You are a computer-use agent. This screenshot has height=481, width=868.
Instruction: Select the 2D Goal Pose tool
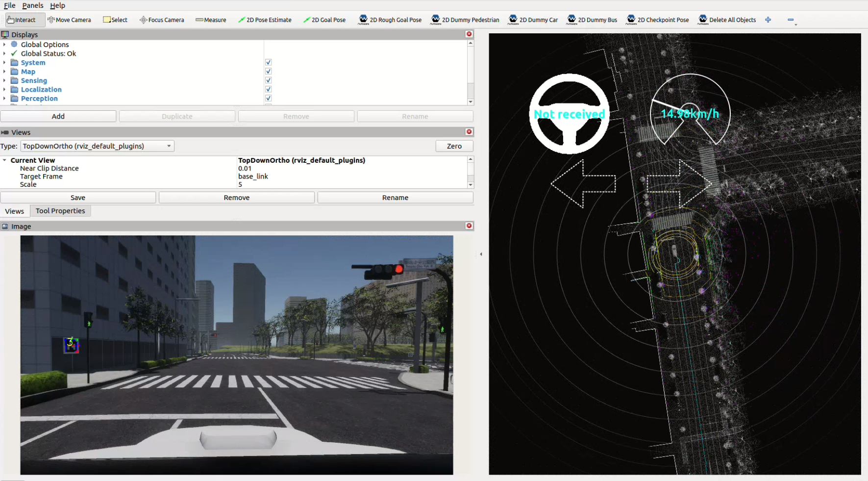click(x=324, y=20)
